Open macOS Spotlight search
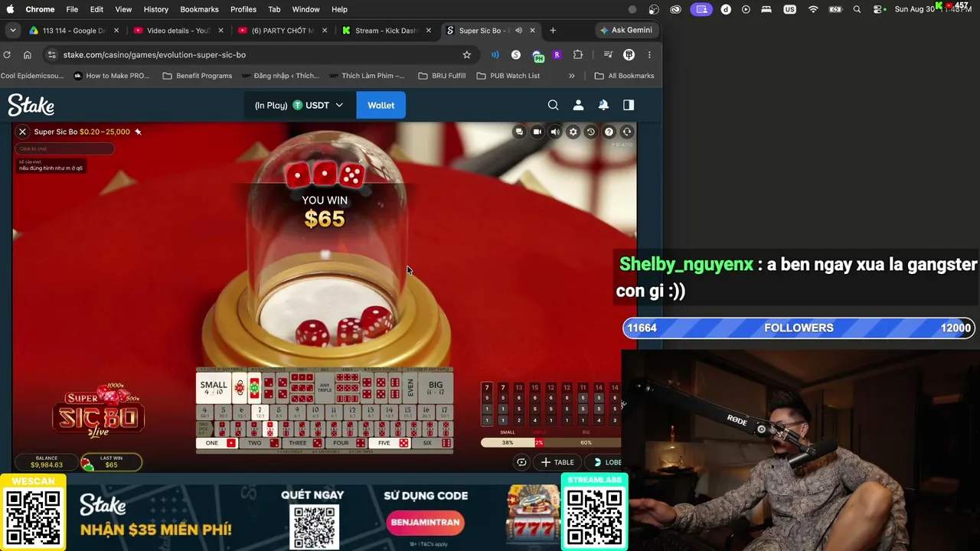The height and width of the screenshot is (551, 980). click(857, 9)
